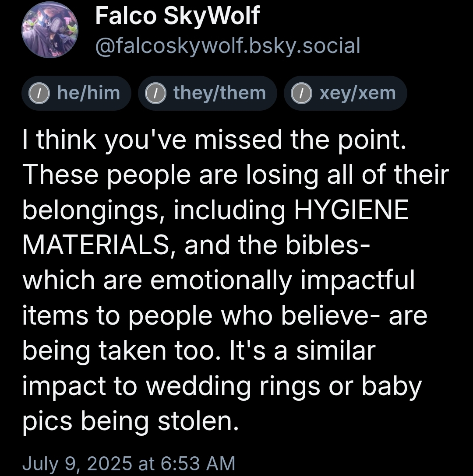Open the @falcoskywolf.bsky.social handle link

(x=227, y=45)
